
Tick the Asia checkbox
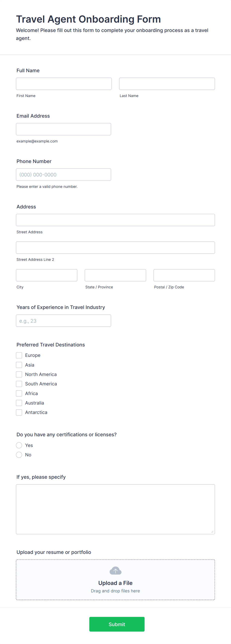click(19, 365)
